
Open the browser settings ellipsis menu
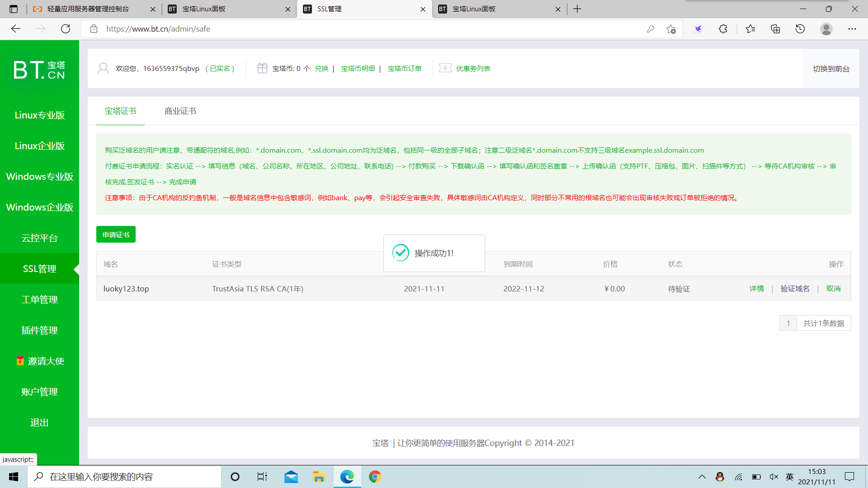coord(852,29)
